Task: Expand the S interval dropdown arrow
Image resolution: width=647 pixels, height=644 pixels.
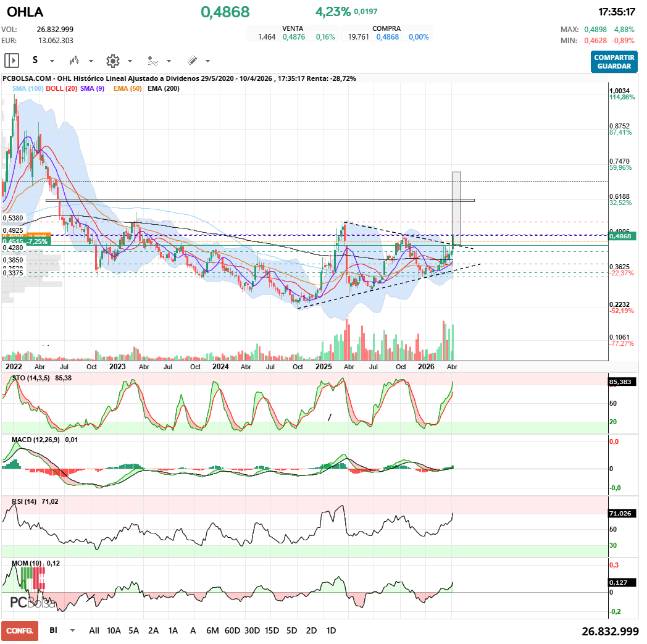Action: tap(52, 61)
